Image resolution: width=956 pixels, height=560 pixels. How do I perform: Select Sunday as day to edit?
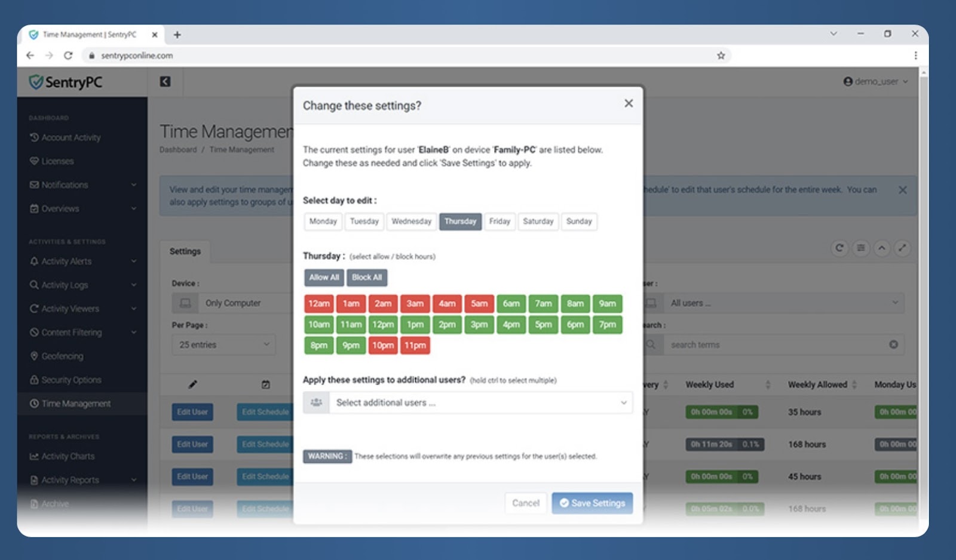click(x=579, y=221)
